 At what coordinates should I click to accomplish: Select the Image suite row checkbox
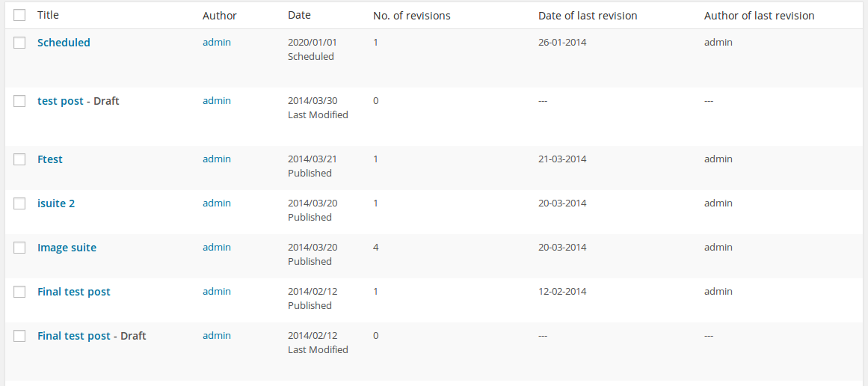19,248
